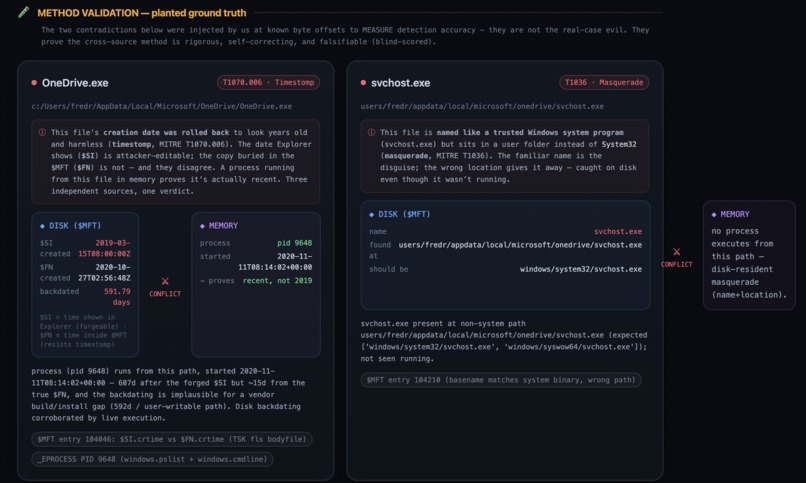Click the 'process (pid 9648) runs from this path' paragraph
Screen dimensions: 806x483
[x=168, y=395]
